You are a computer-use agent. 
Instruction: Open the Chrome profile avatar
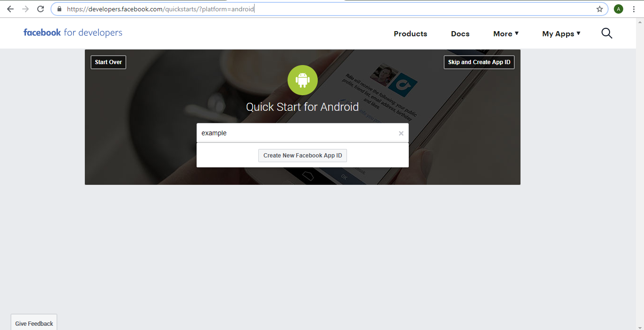(619, 9)
